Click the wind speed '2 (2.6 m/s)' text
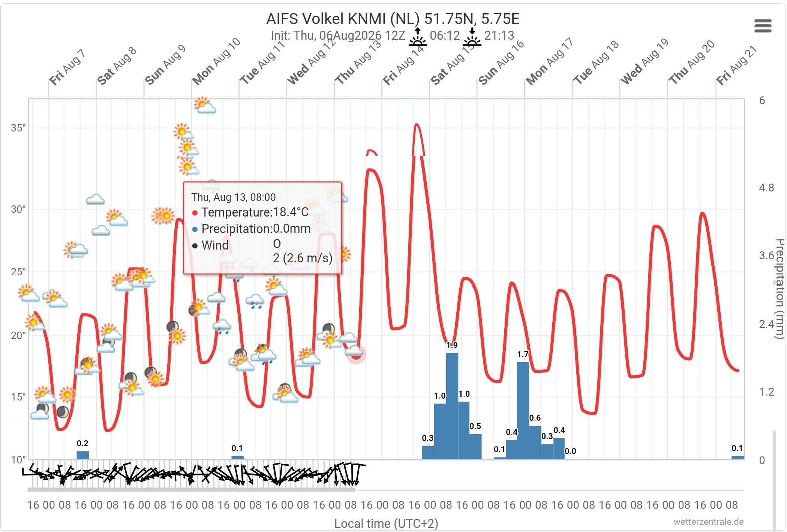The height and width of the screenshot is (532, 787). click(x=303, y=258)
